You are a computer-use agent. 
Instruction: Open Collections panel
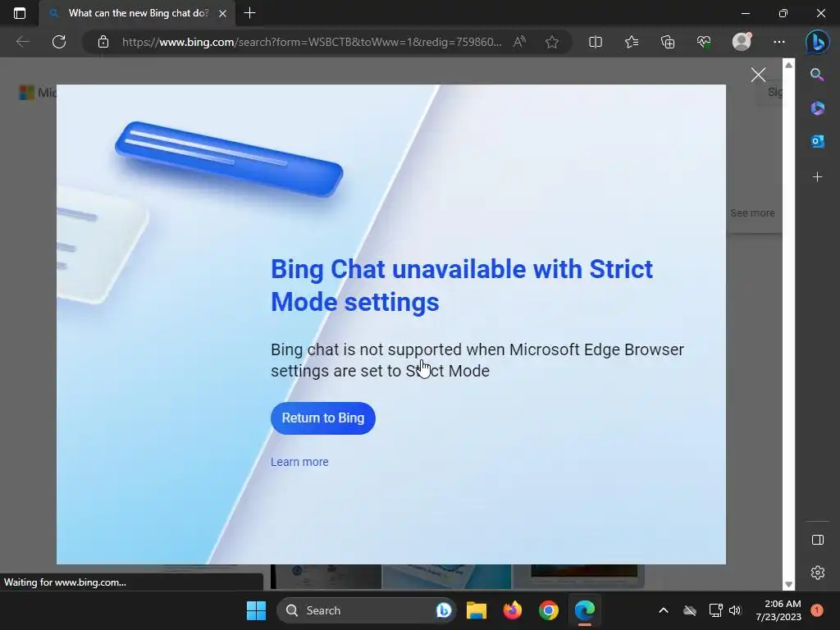[x=668, y=42]
